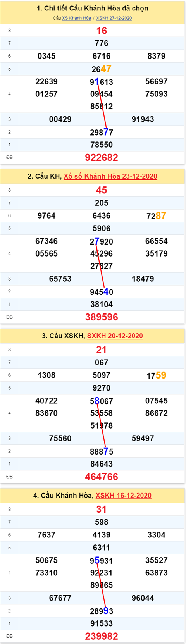The height and width of the screenshot is (644, 186).
Task: Select the number 67346
Action: pos(46,241)
